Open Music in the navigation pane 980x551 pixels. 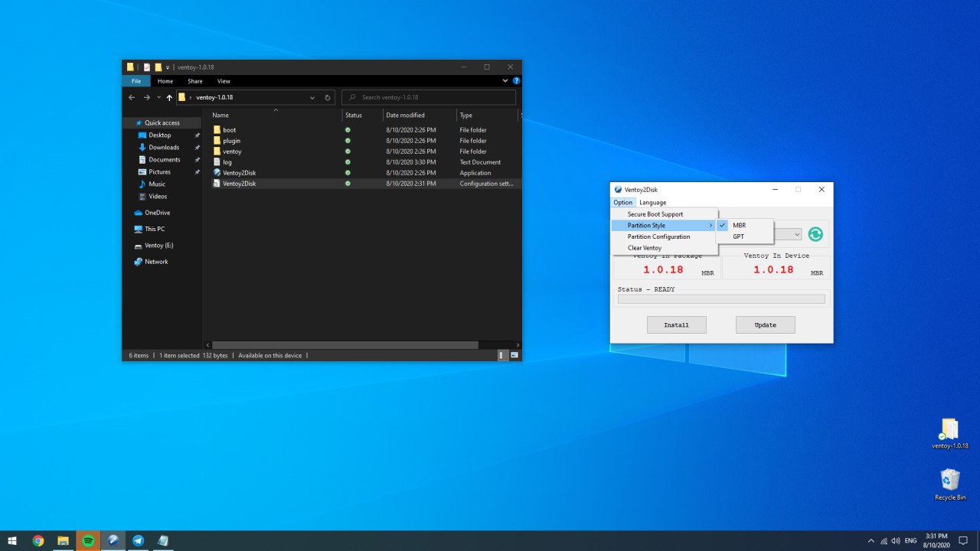click(x=157, y=184)
